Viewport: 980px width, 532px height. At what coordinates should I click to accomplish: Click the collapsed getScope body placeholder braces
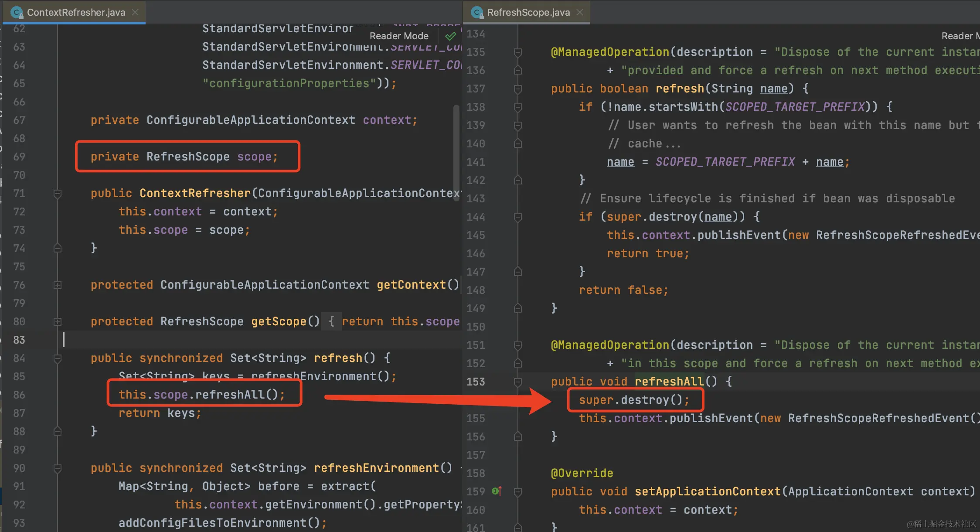pyautogui.click(x=331, y=321)
